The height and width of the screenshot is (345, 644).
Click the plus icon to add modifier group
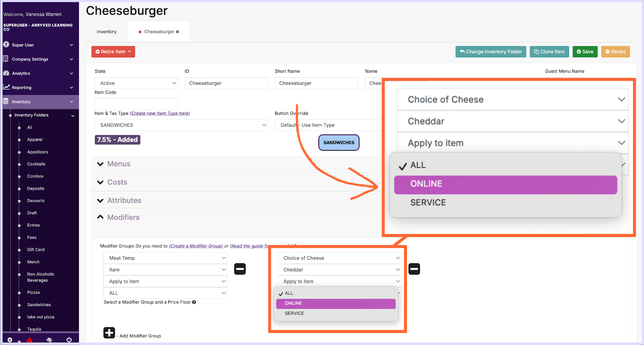point(109,333)
